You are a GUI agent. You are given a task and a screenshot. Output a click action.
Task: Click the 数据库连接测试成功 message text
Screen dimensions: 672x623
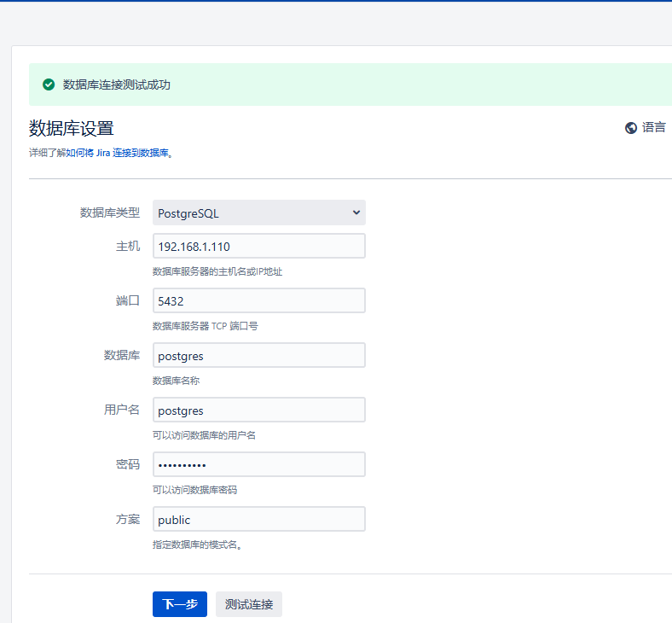tap(117, 84)
